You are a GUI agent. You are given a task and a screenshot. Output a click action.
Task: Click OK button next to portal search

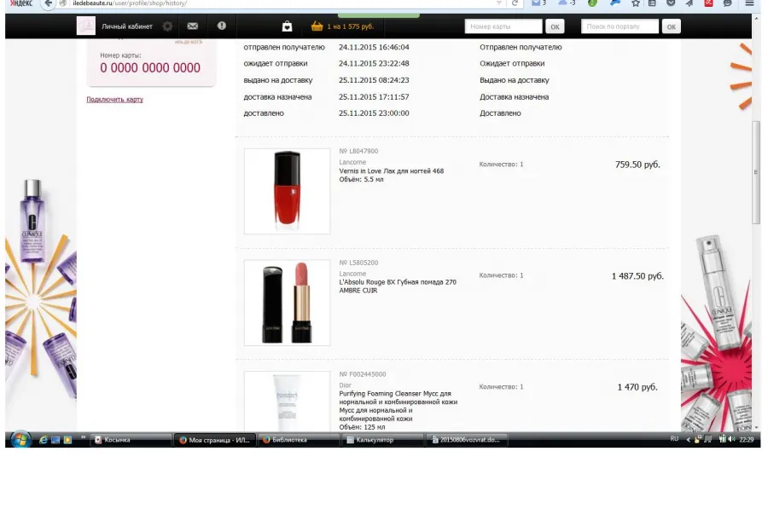[x=671, y=26]
